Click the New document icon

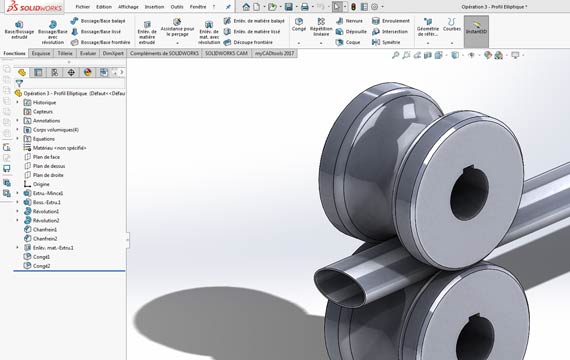point(257,7)
